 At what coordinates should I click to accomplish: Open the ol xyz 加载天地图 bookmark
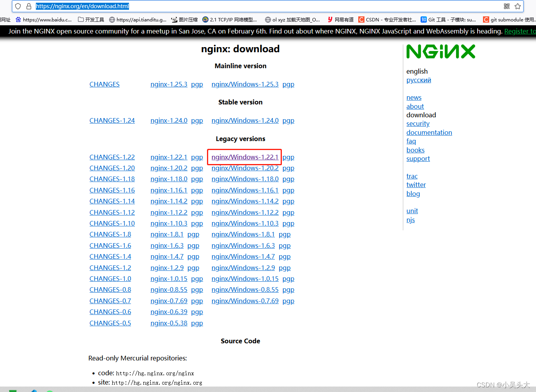tap(292, 19)
